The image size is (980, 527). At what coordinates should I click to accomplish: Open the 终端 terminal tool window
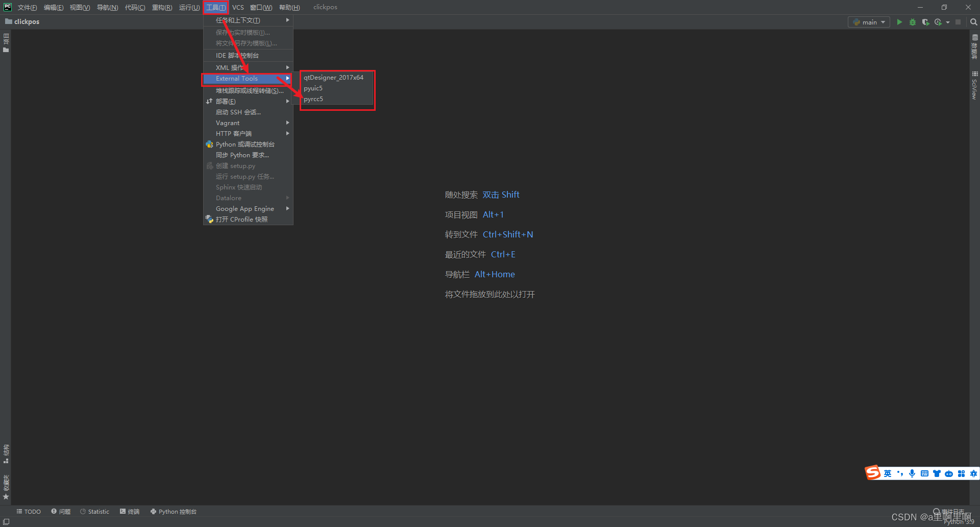[130, 511]
